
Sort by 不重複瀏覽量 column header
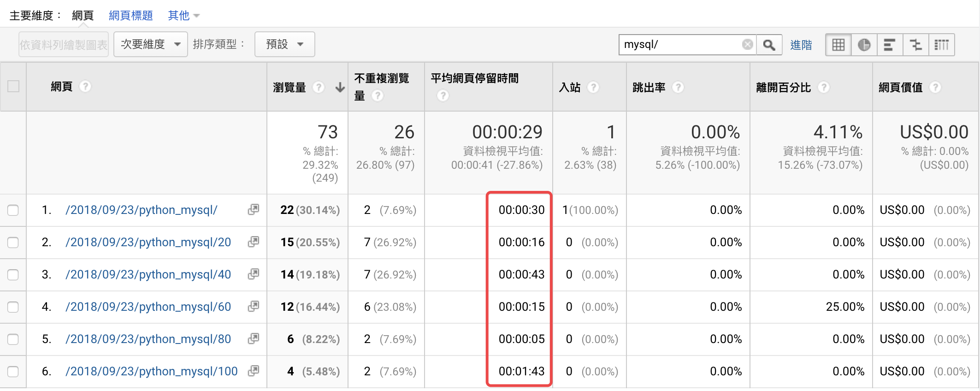(x=382, y=87)
